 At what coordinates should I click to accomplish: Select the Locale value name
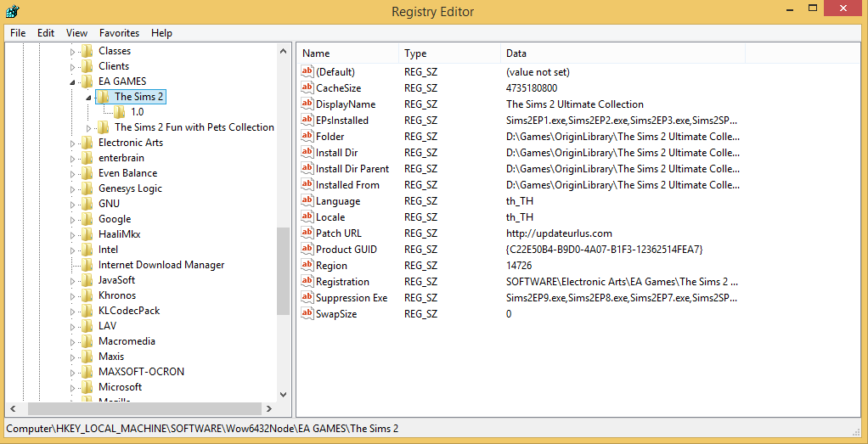click(x=330, y=217)
